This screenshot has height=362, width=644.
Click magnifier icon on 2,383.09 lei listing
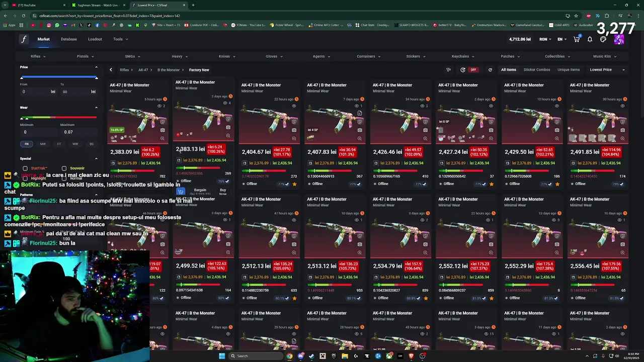point(162,138)
